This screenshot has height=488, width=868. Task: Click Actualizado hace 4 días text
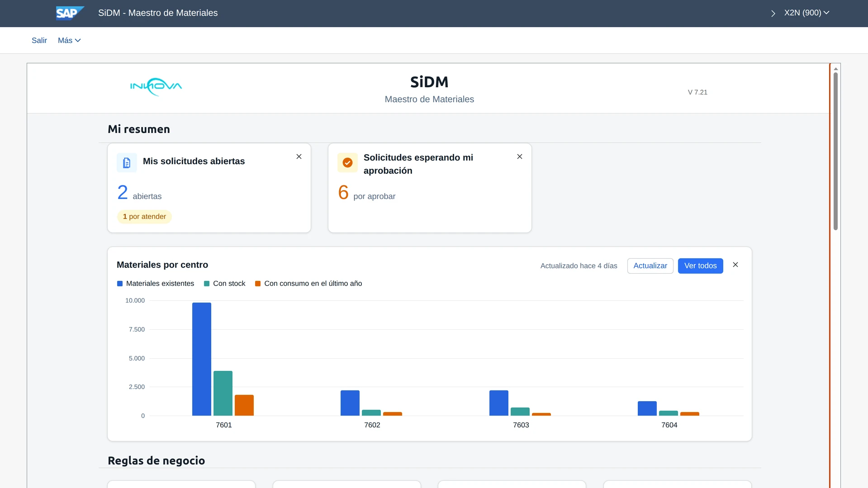point(579,266)
